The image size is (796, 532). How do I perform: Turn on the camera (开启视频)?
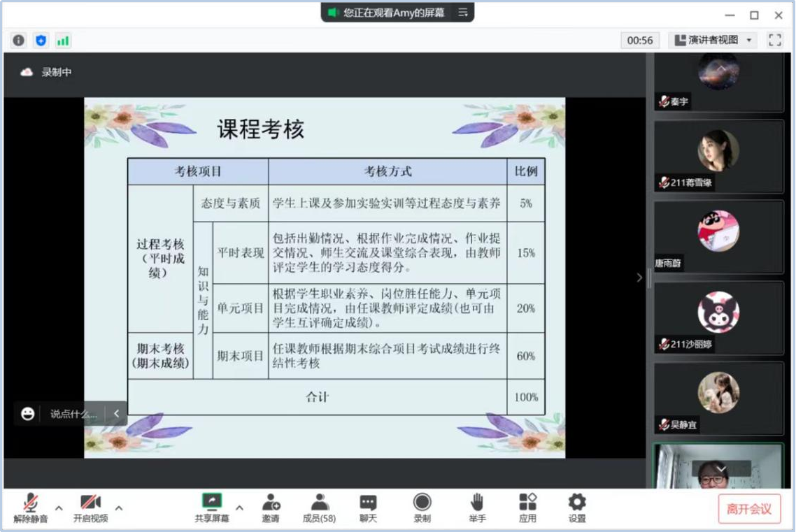click(91, 508)
